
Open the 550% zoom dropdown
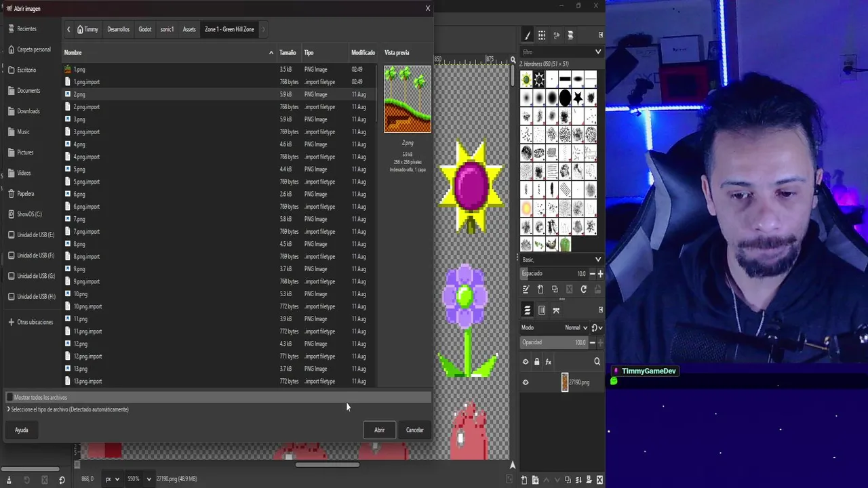point(140,479)
